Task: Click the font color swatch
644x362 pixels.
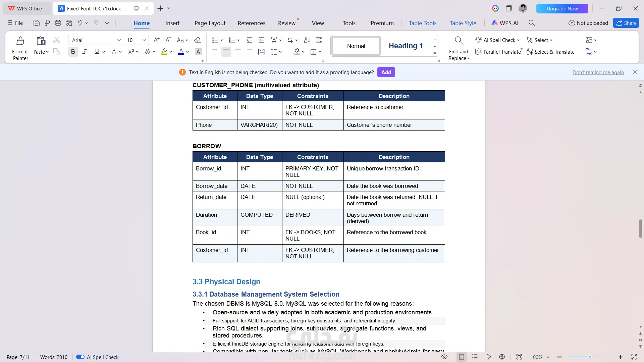Action: click(x=181, y=52)
